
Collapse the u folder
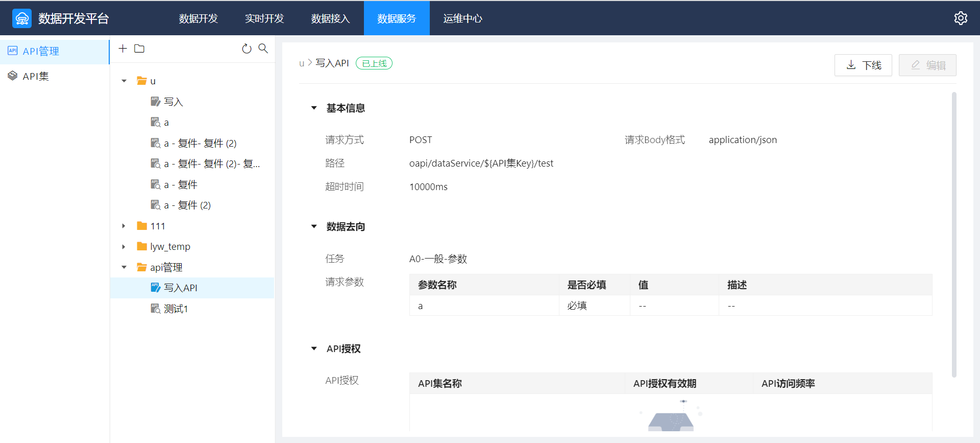point(124,81)
